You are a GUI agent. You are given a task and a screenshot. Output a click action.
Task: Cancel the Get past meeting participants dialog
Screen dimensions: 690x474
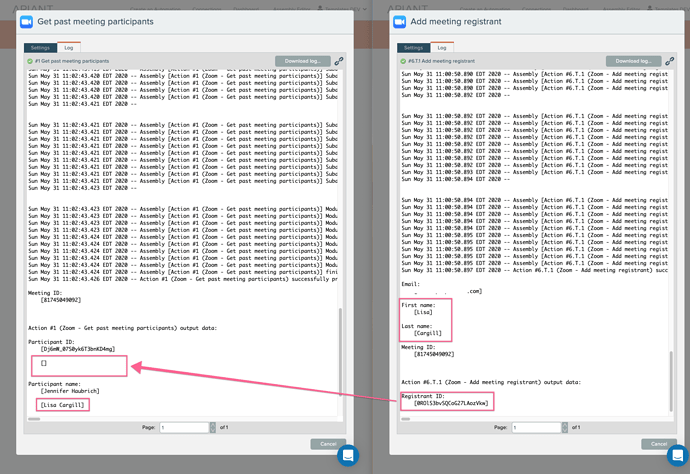328,444
